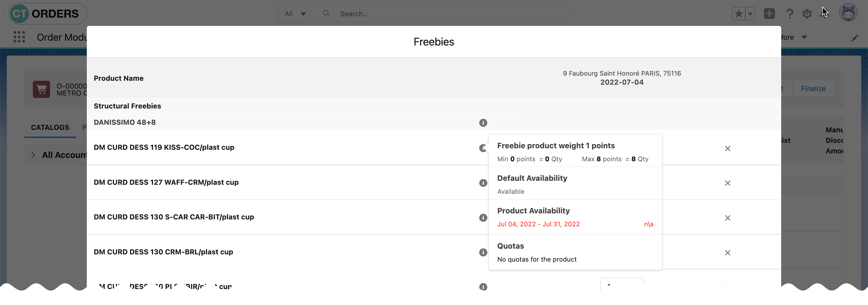This screenshot has width=868, height=305.
Task: Open the favorites list dropdown arrow
Action: click(750, 14)
